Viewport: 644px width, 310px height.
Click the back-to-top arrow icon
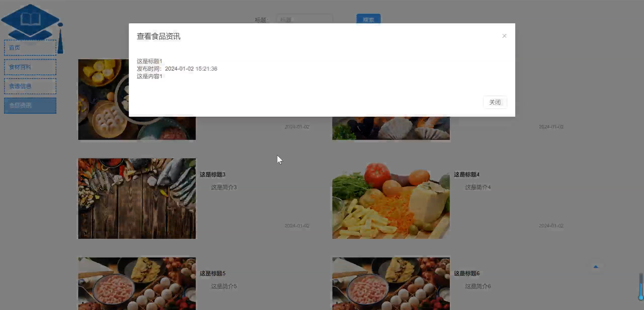pos(596,267)
